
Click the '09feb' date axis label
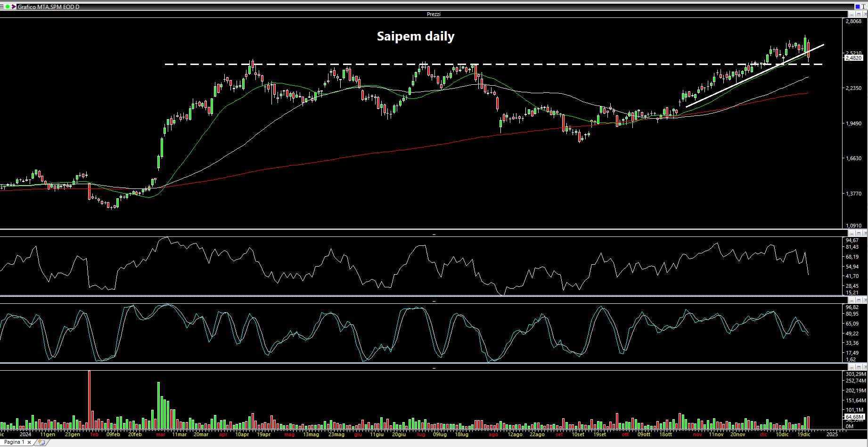click(113, 434)
